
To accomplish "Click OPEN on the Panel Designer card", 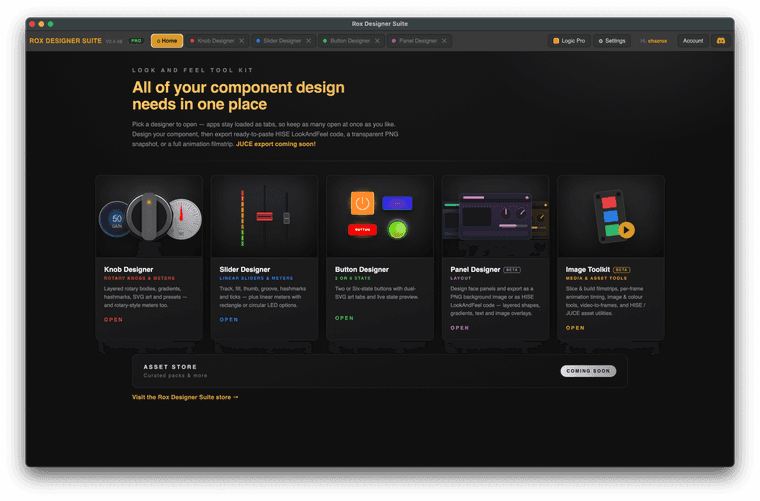I will pyautogui.click(x=459, y=328).
